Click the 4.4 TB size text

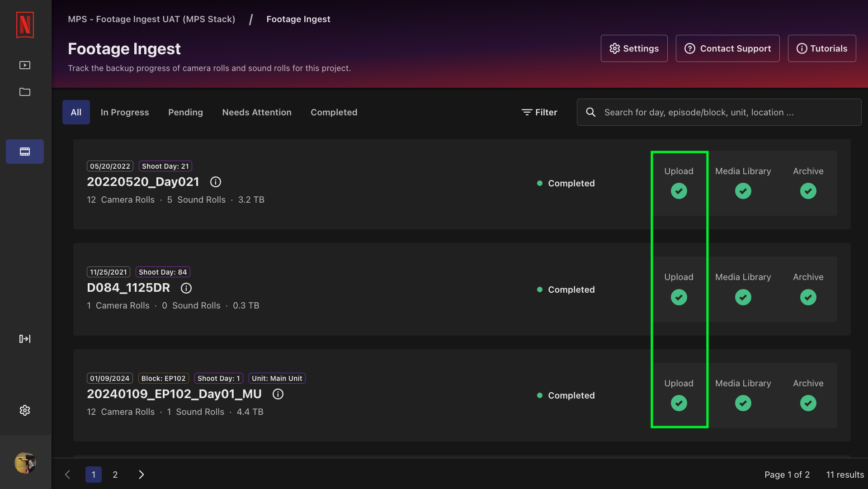[x=250, y=412]
